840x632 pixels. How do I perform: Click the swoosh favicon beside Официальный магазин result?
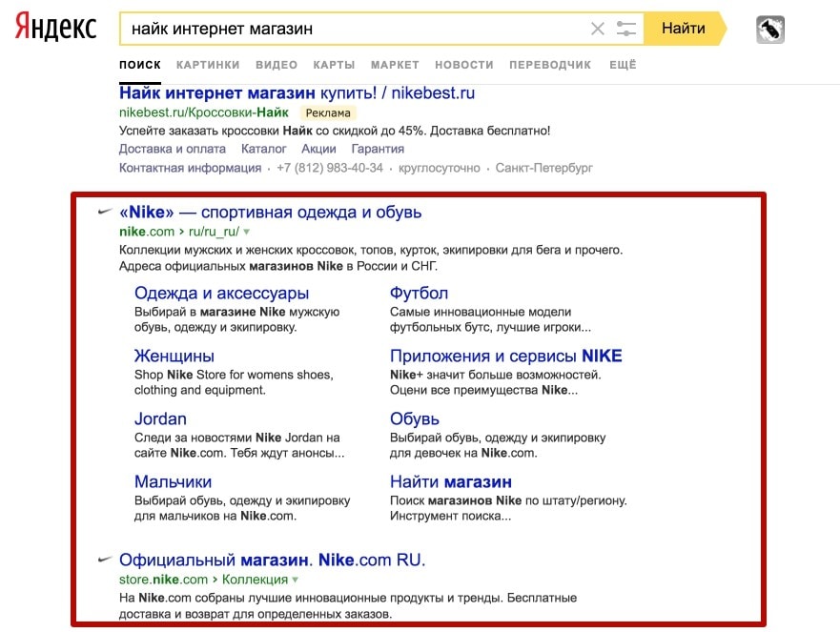(x=105, y=560)
